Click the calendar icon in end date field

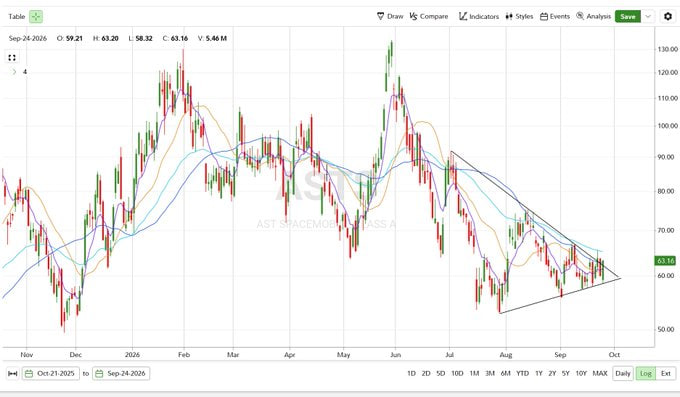coord(99,374)
